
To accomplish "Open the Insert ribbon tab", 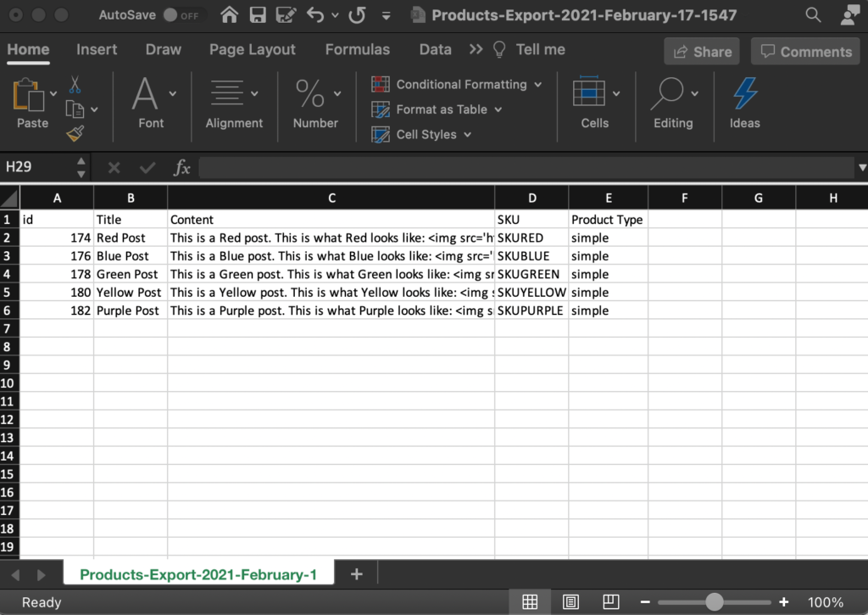I will [x=97, y=49].
